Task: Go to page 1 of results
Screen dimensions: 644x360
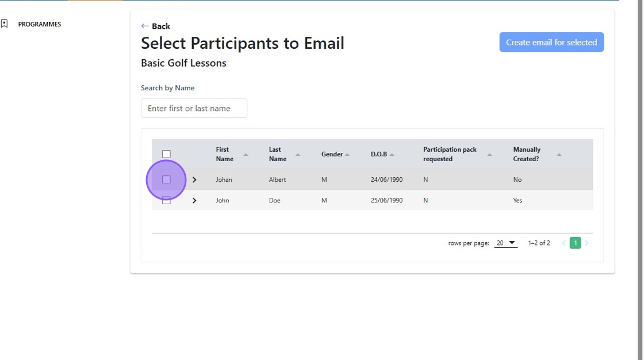Action: click(575, 243)
